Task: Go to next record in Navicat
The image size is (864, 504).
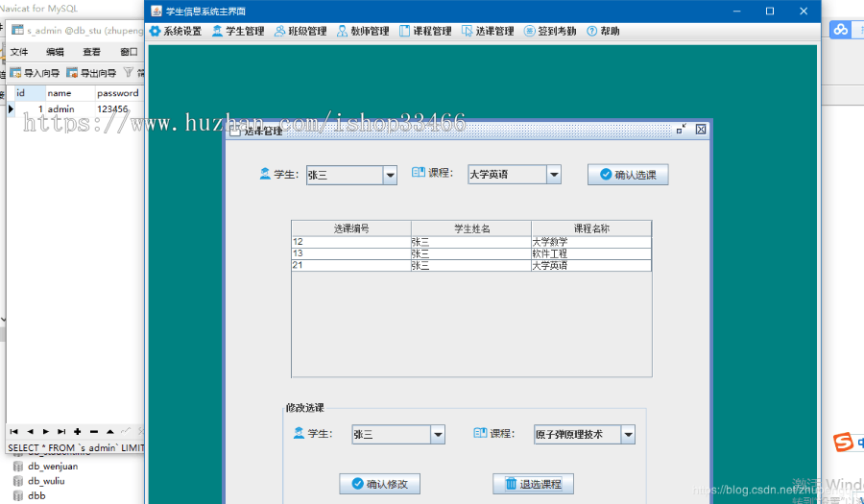Action: (46, 431)
